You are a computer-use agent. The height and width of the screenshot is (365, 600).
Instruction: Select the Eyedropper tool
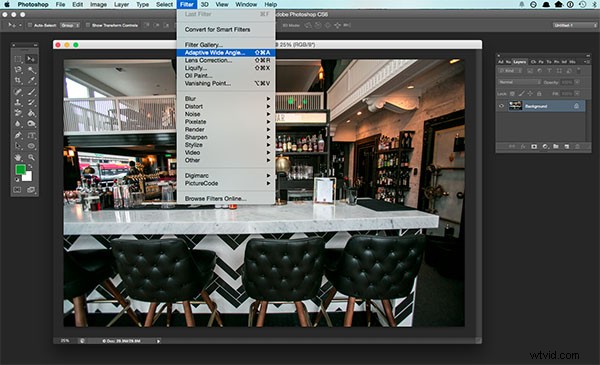31,80
